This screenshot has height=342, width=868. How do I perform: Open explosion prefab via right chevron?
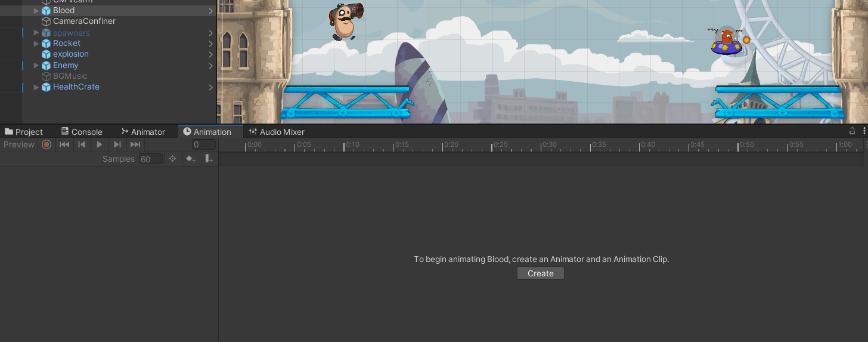tap(210, 54)
